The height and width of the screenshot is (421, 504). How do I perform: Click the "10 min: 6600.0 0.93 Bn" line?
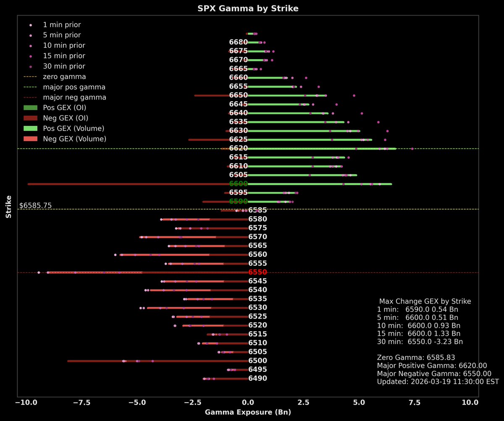pos(419,325)
